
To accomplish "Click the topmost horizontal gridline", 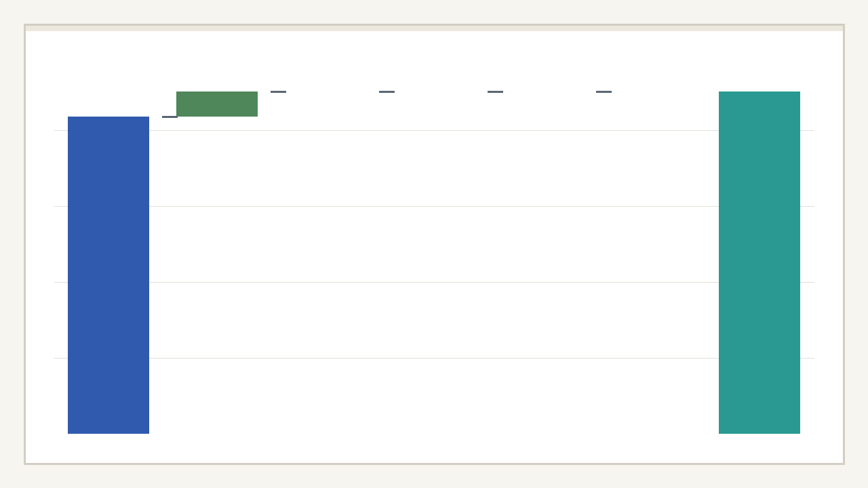I will coord(434,130).
